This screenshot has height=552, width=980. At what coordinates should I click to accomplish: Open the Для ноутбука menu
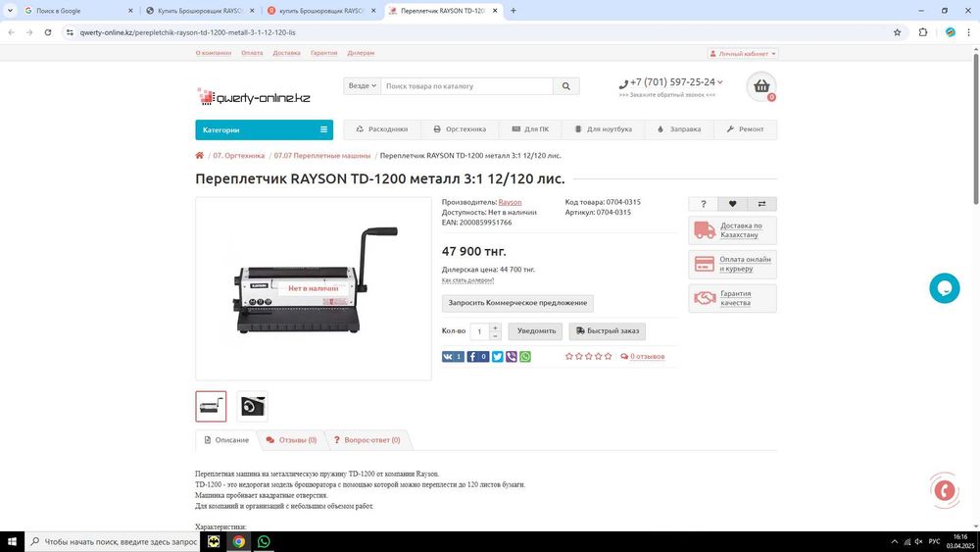click(x=603, y=129)
